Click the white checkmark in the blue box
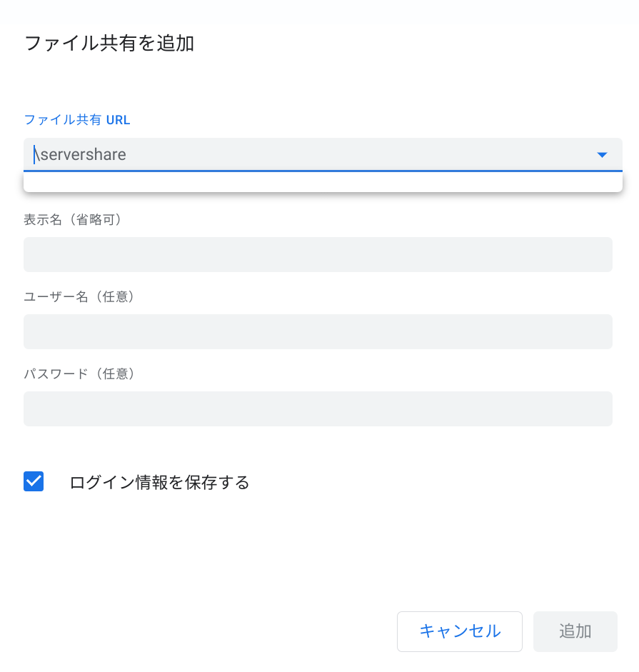Viewport: 639px width, 672px height. (x=34, y=482)
